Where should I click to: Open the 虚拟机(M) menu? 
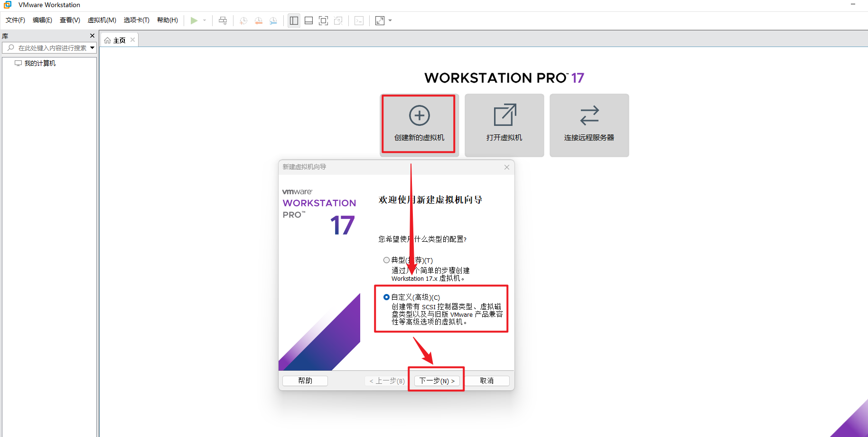pyautogui.click(x=102, y=20)
